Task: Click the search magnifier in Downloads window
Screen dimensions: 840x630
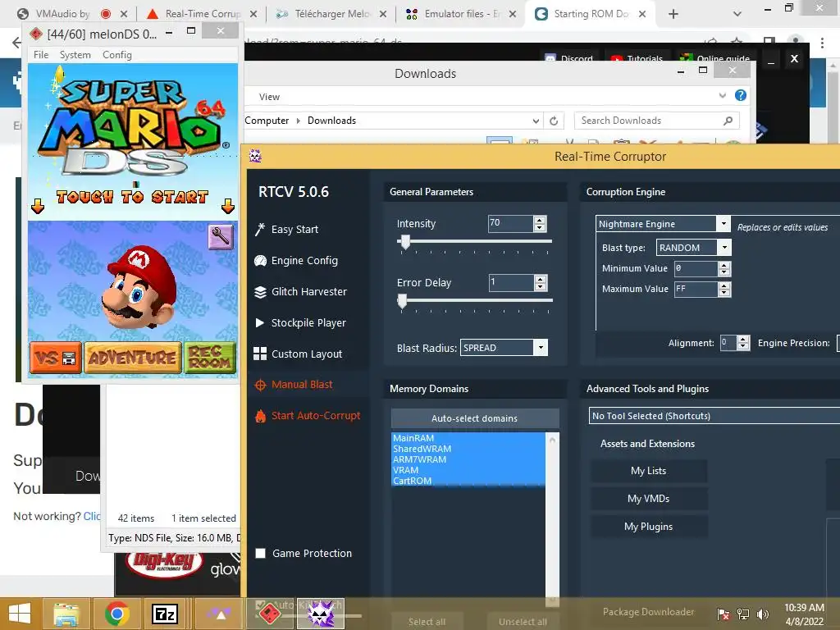Action: click(728, 121)
